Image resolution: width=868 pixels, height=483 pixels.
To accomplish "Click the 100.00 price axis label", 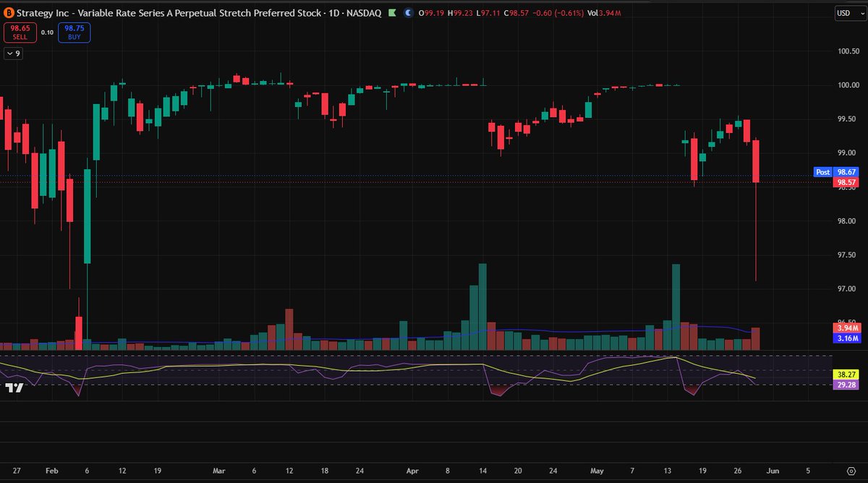I will [x=847, y=85].
